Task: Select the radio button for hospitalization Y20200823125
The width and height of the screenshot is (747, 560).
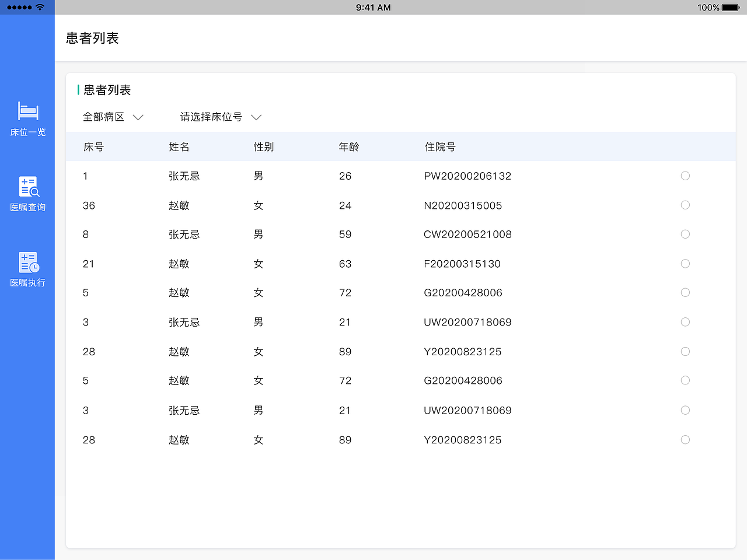Action: click(685, 351)
